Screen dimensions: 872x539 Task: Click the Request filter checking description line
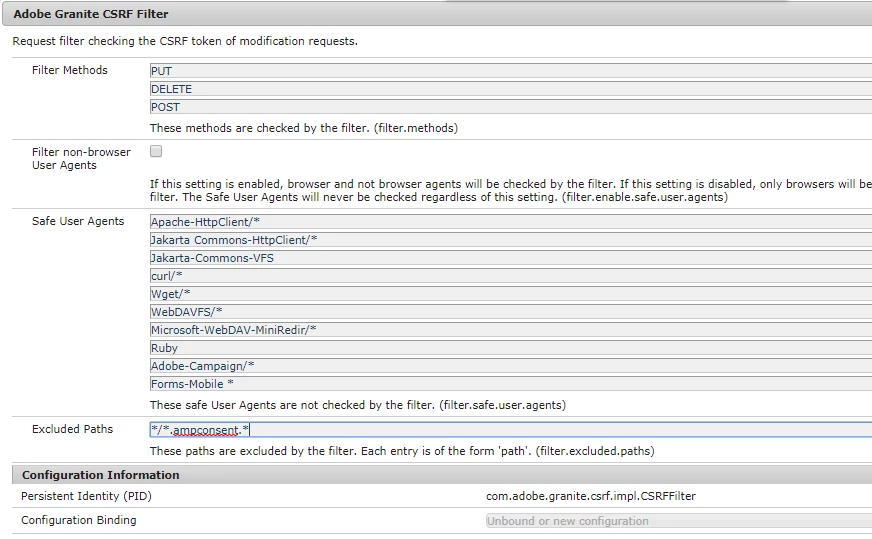pyautogui.click(x=185, y=41)
